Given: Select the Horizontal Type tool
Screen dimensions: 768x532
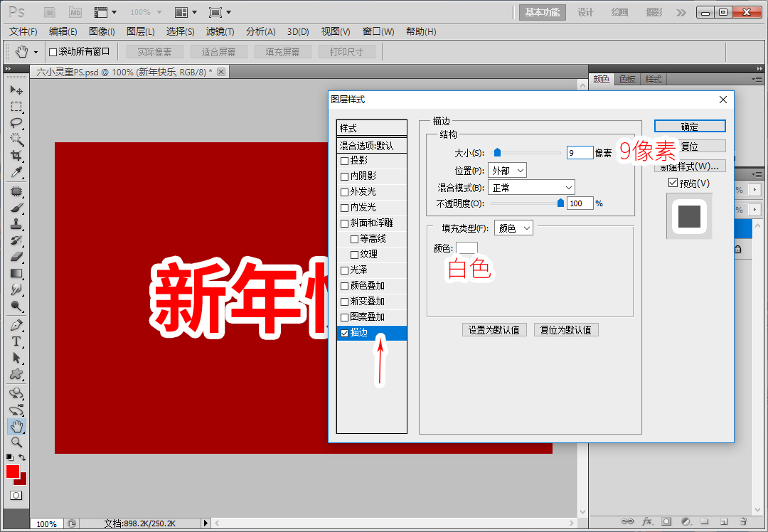Looking at the screenshot, I should coord(16,341).
